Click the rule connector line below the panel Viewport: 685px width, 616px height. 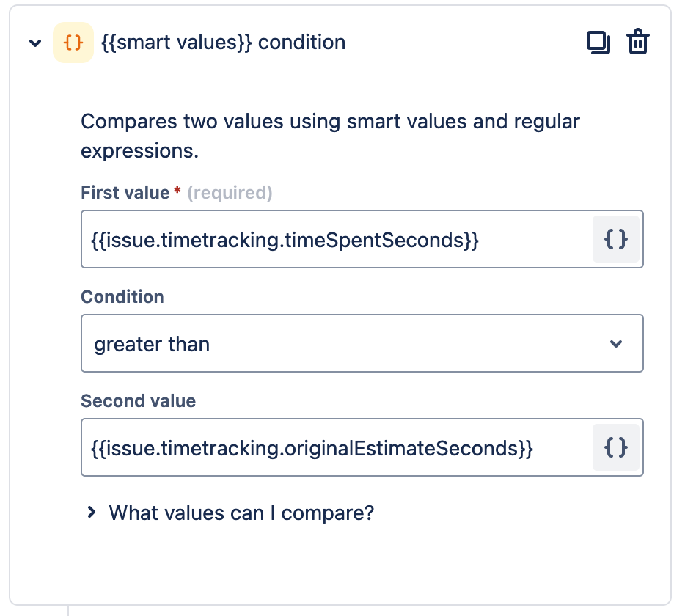(x=68, y=610)
